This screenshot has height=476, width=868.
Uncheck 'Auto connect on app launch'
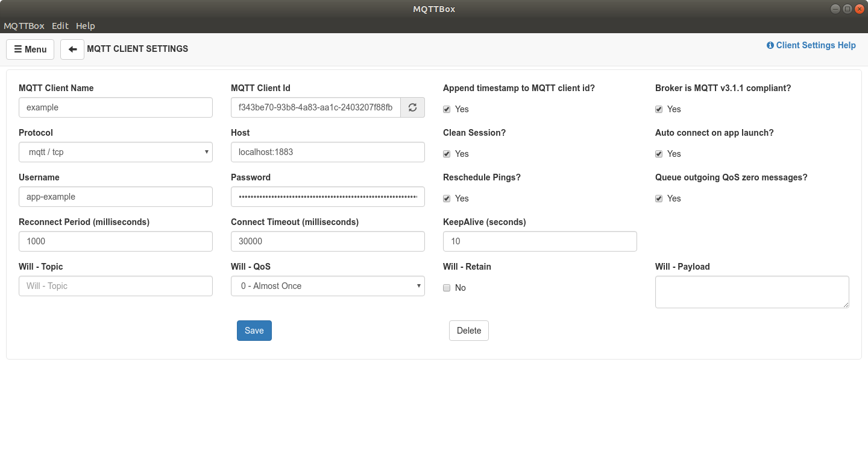659,154
